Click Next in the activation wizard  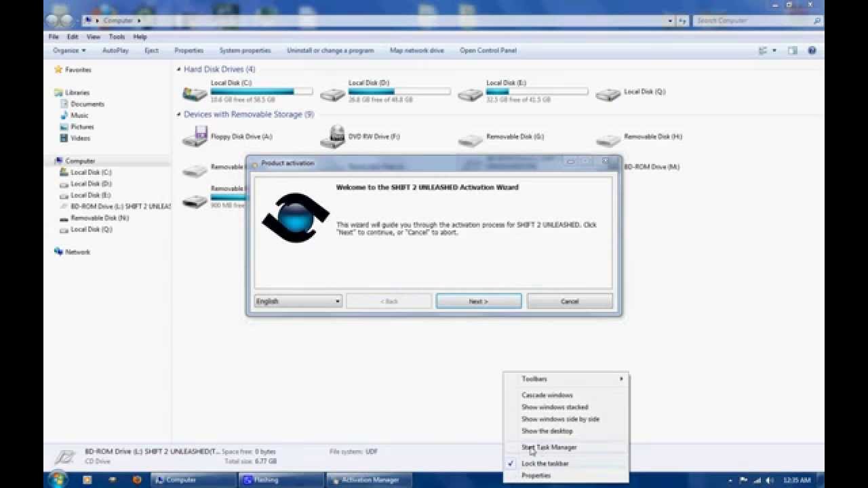coord(479,302)
